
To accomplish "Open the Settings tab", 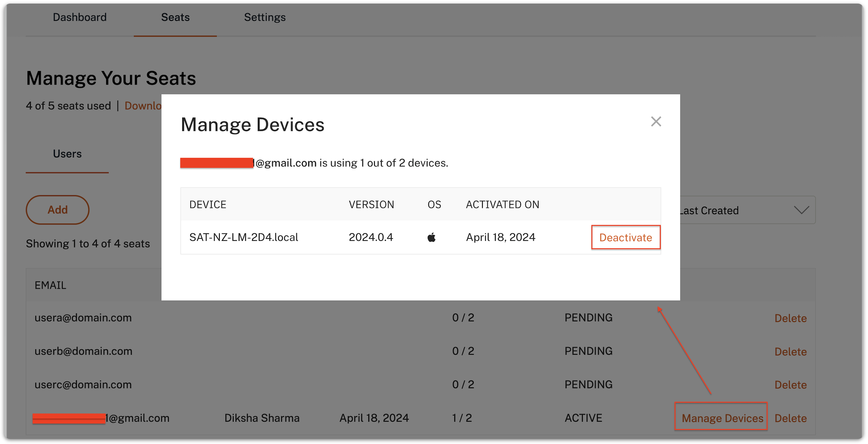I will tap(265, 17).
